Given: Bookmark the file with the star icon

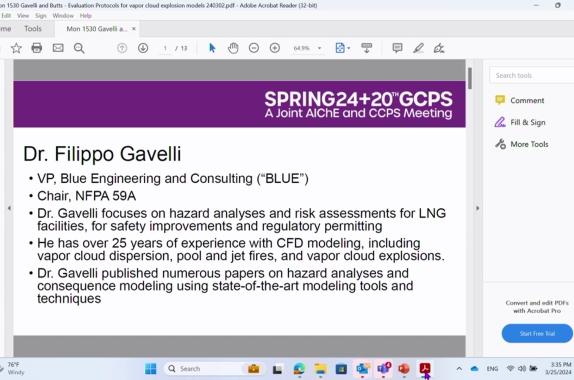Looking at the screenshot, I should coord(16,48).
